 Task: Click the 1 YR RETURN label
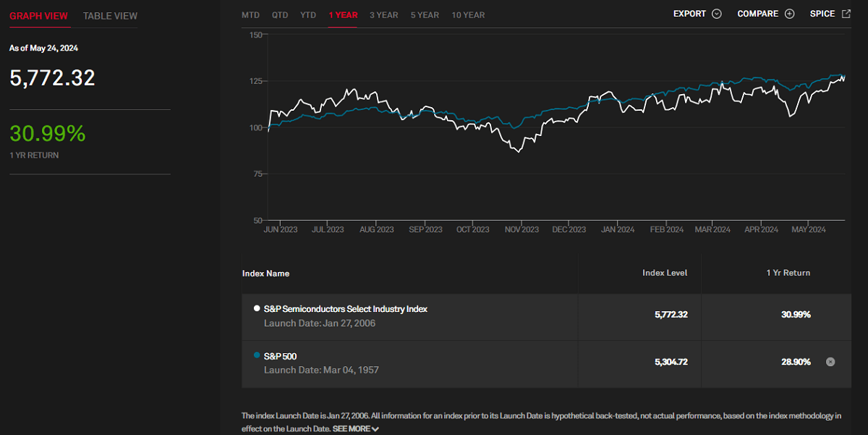34,156
